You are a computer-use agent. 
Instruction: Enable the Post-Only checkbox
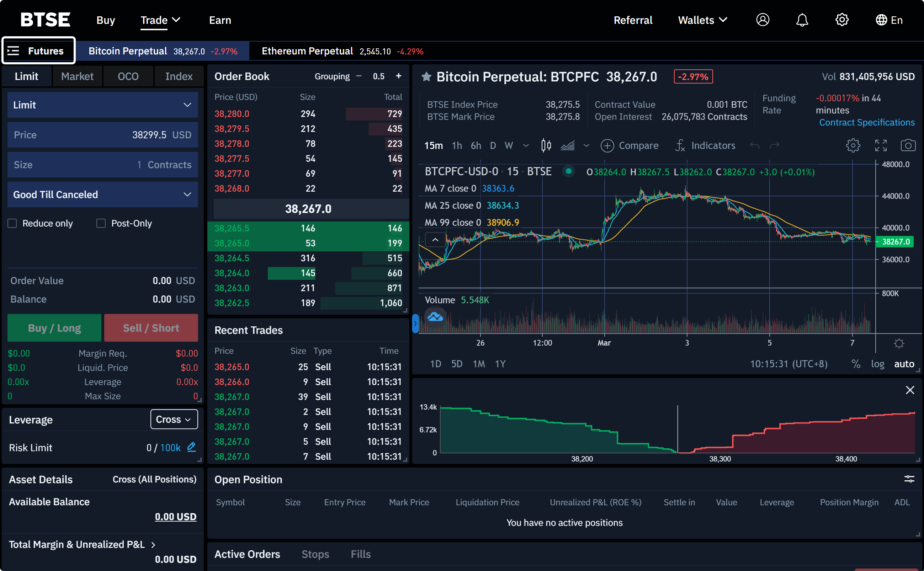(x=101, y=223)
